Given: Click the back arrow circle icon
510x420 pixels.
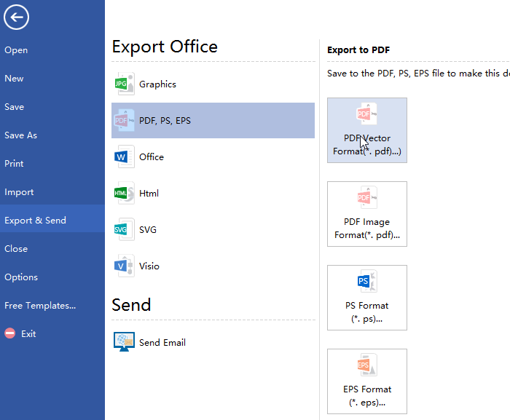Looking at the screenshot, I should point(16,17).
